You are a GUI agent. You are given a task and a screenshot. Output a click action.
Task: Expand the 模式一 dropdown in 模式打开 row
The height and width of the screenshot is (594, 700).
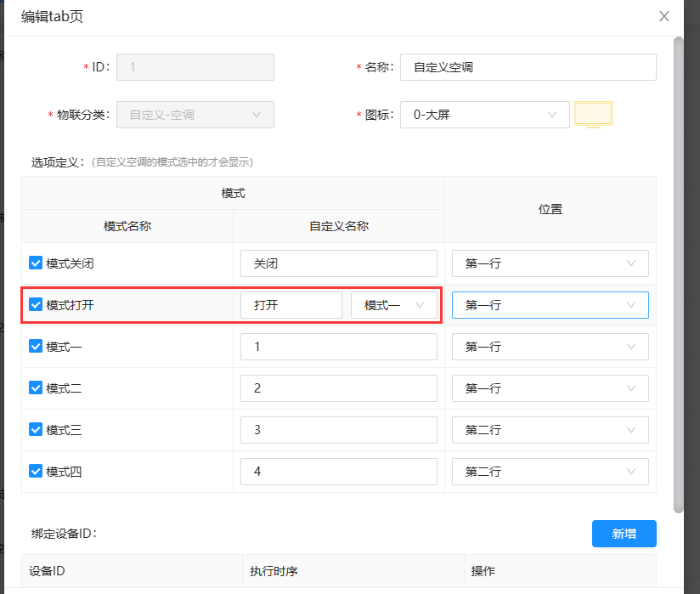pyautogui.click(x=394, y=305)
